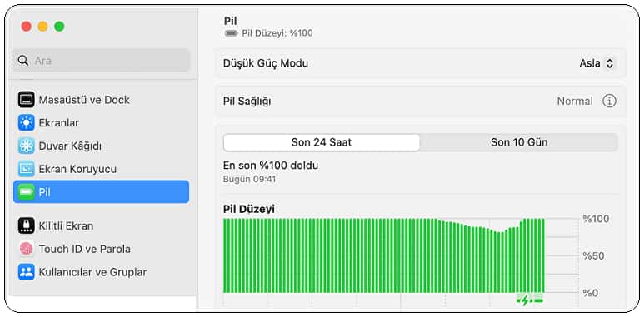
Task: Switch to Son 10 Gün tab
Action: pyautogui.click(x=519, y=143)
